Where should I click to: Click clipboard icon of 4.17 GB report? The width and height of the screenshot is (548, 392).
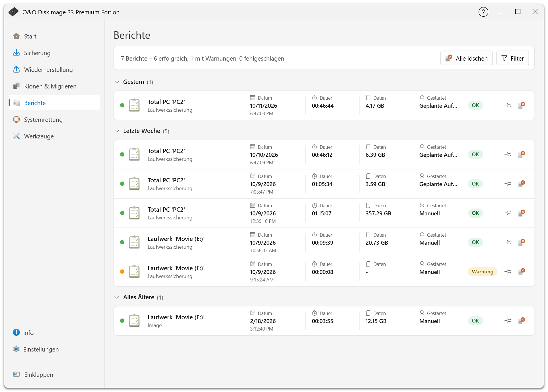pos(134,105)
